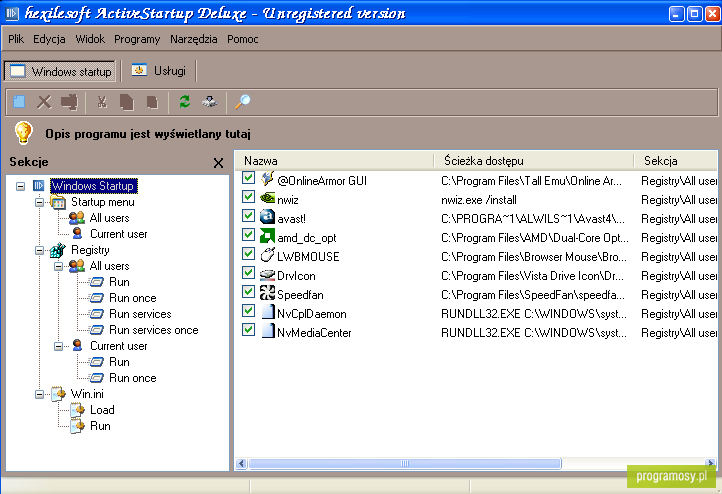This screenshot has width=722, height=494.
Task: Open the Narzędzia menu
Action: coord(193,39)
